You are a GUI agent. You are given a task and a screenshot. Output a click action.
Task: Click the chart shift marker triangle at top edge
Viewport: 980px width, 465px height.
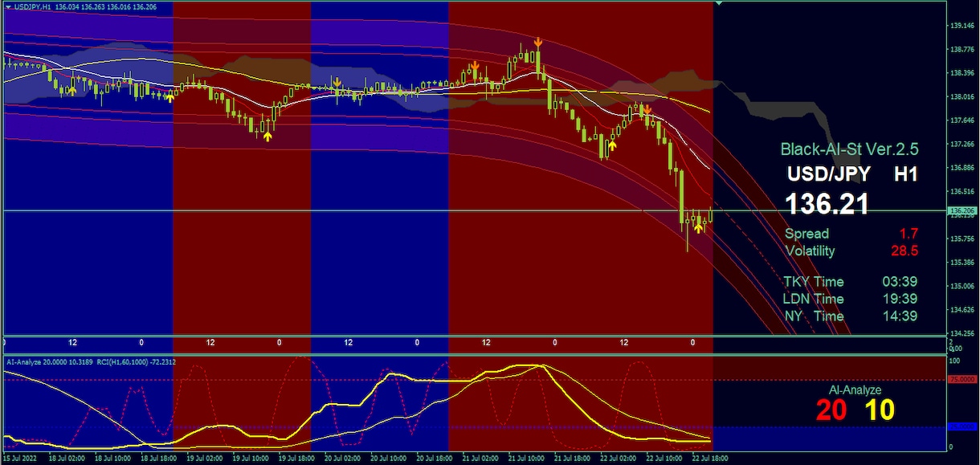point(717,5)
